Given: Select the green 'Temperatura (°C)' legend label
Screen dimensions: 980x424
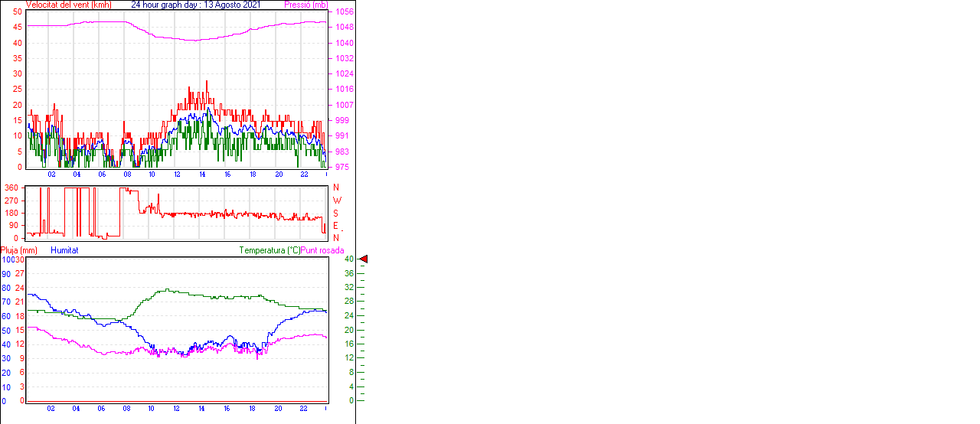Looking at the screenshot, I should pyautogui.click(x=269, y=250).
